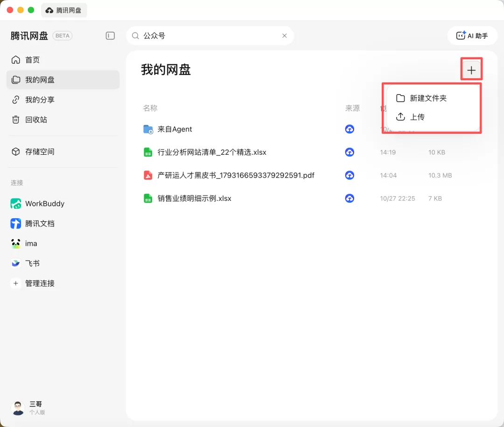Click the search magnifier icon

136,35
